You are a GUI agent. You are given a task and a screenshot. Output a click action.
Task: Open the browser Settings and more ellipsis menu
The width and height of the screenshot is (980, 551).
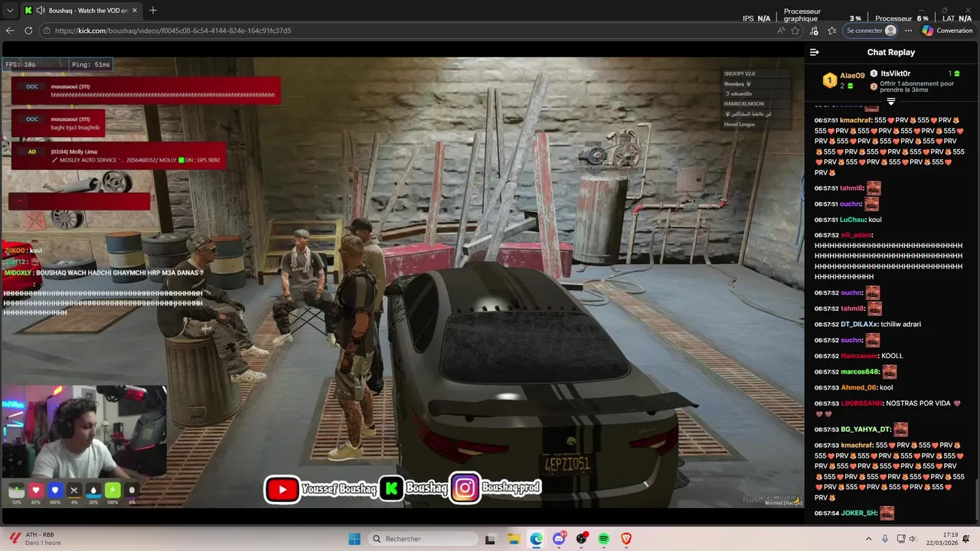(x=909, y=31)
